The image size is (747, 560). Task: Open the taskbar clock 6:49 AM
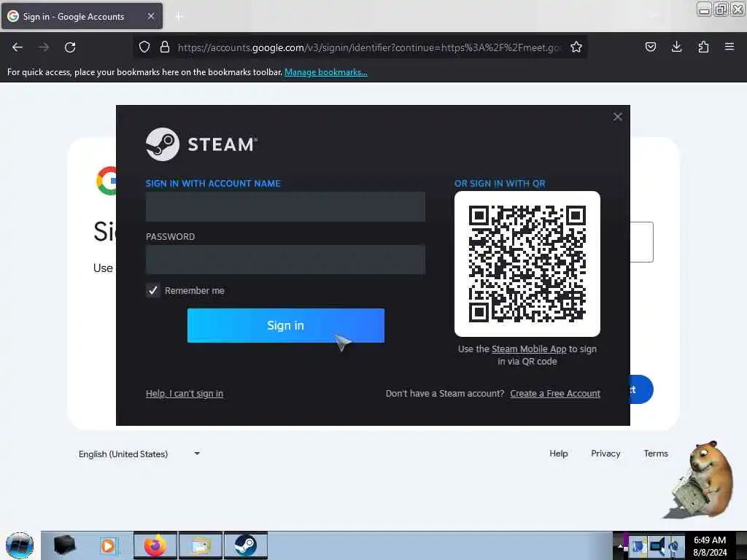pos(710,545)
